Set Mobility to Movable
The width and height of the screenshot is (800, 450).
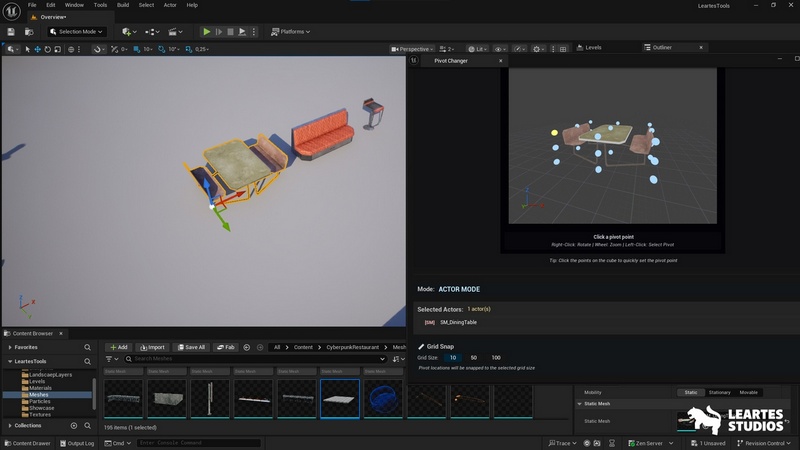point(748,392)
